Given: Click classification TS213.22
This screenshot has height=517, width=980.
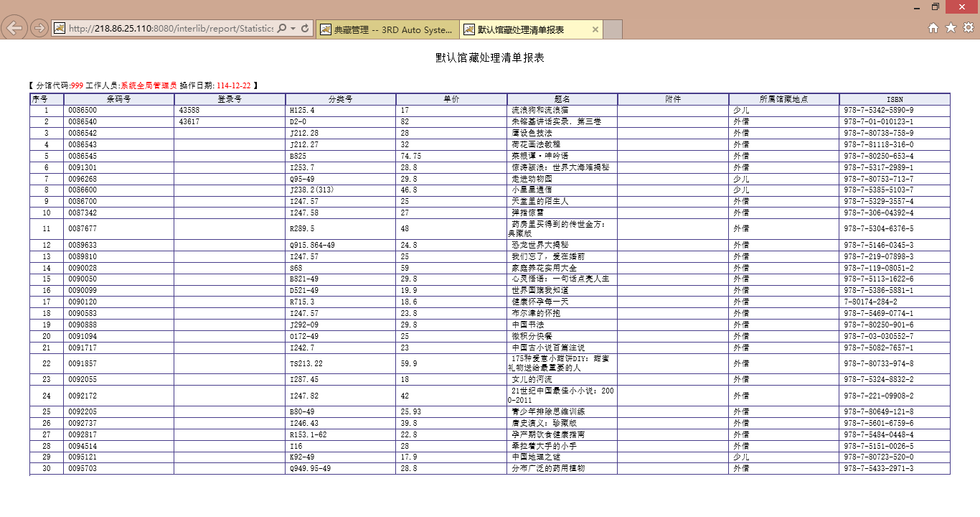Looking at the screenshot, I should 306,364.
